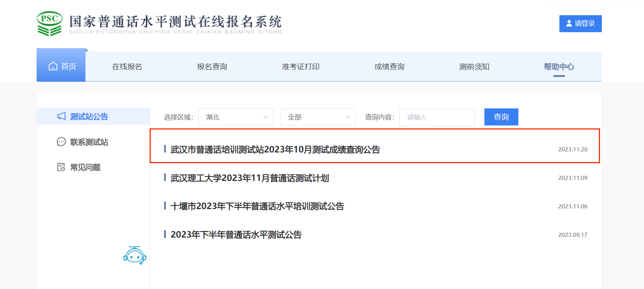Click the user icon in 请登录 button

tap(569, 23)
